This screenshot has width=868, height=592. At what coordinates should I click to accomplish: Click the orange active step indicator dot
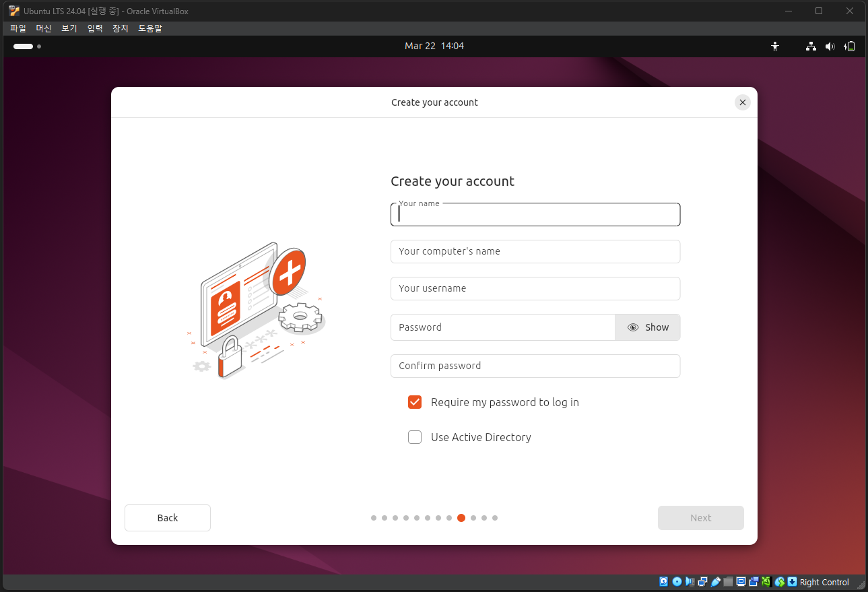(461, 518)
